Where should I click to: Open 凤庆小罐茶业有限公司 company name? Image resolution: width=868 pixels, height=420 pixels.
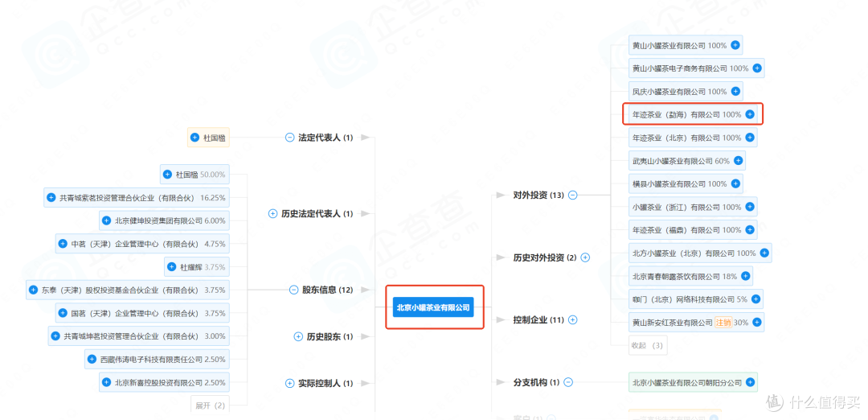pyautogui.click(x=669, y=92)
